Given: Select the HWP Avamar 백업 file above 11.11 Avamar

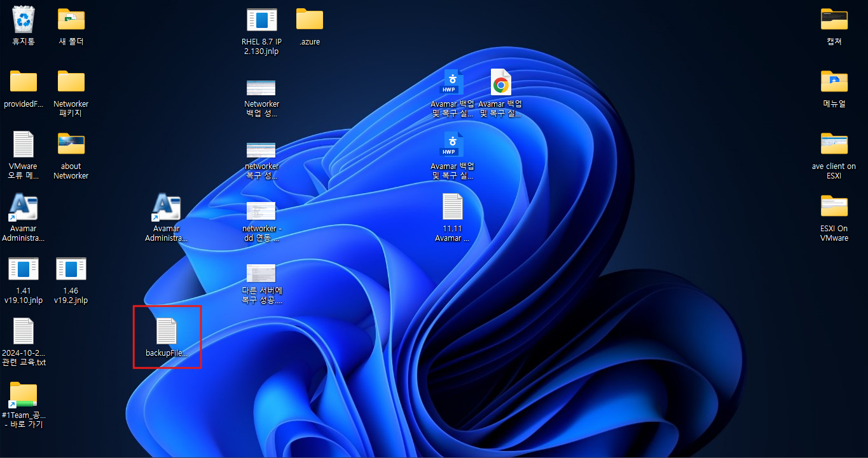Looking at the screenshot, I should pyautogui.click(x=453, y=155).
